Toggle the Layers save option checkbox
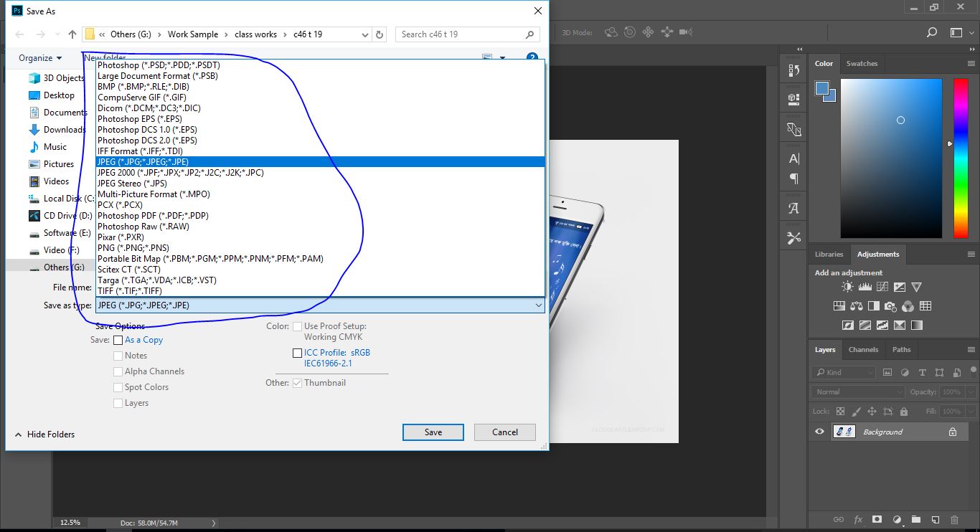The width and height of the screenshot is (980, 532). 118,403
